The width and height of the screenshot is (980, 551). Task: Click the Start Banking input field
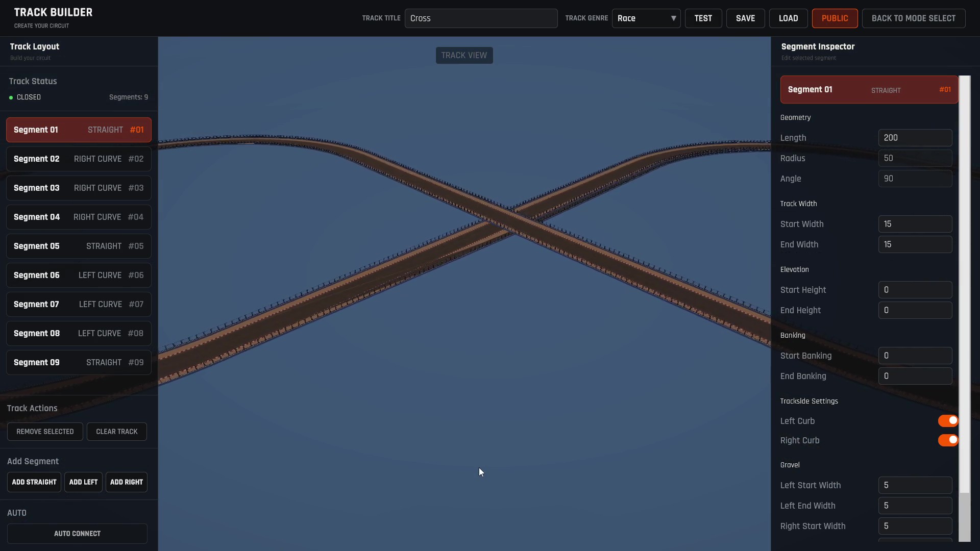click(915, 356)
